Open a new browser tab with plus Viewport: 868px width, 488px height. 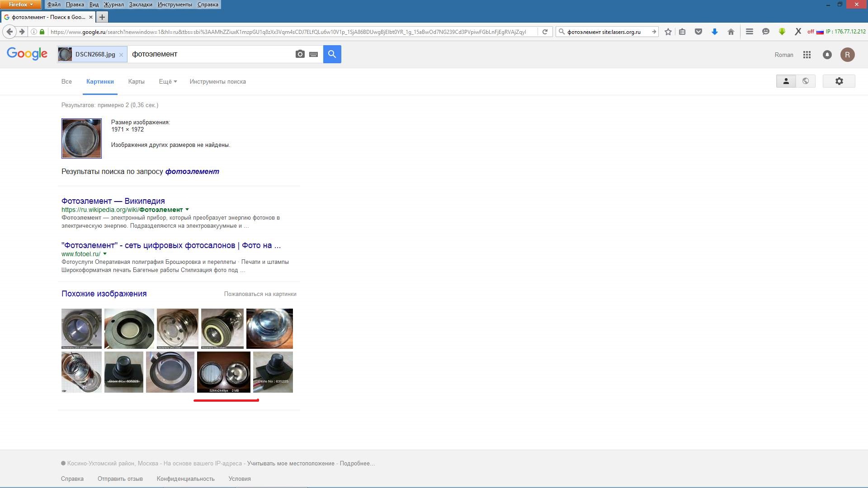point(102,17)
